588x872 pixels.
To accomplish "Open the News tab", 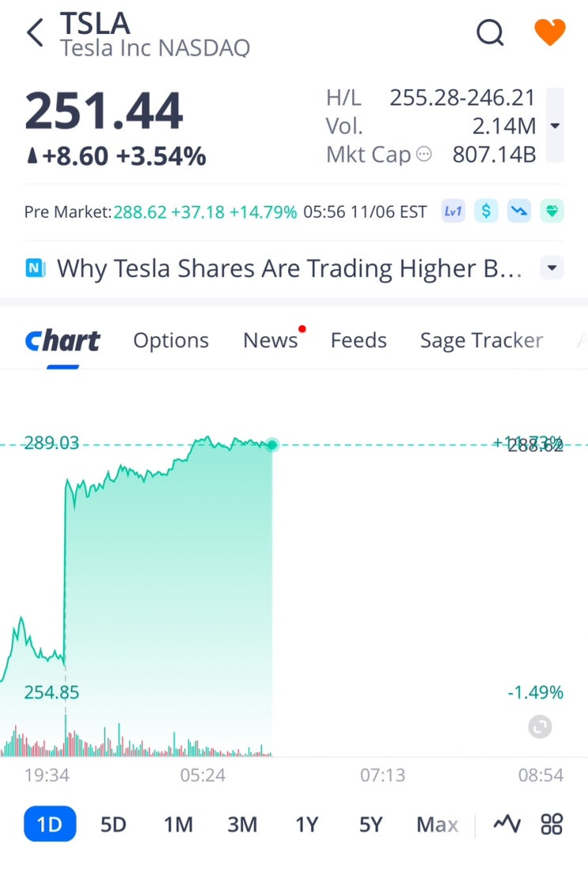I will pos(270,341).
